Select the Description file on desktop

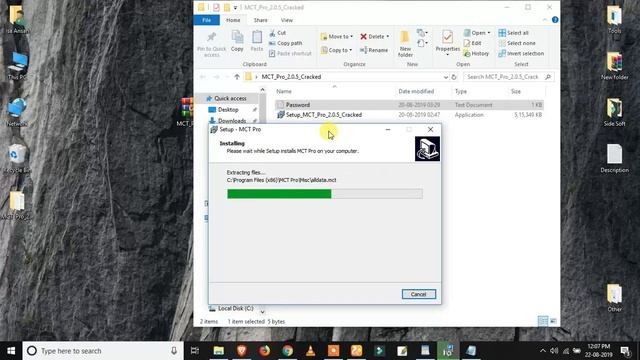coord(614,159)
